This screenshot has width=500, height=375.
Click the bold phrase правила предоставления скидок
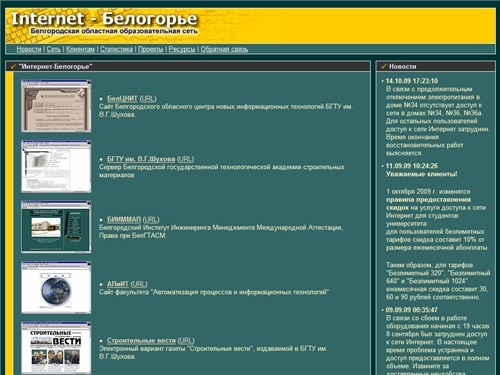click(x=428, y=204)
